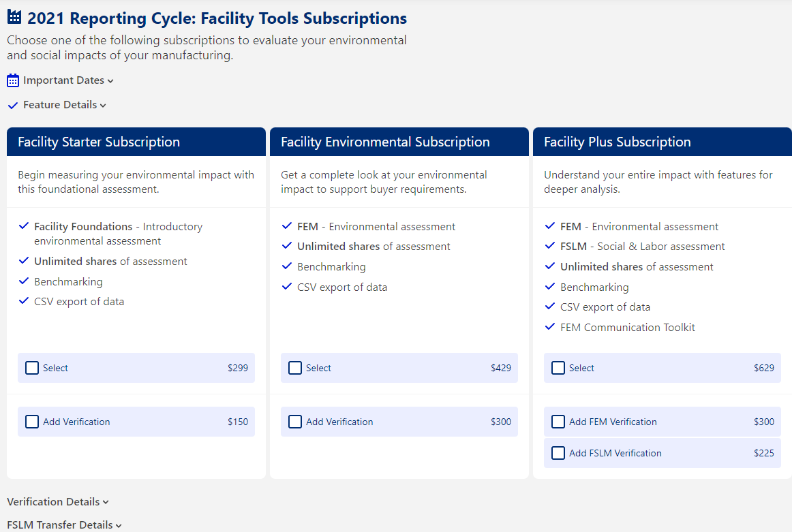Click the $299 price in Starter card

(237, 368)
